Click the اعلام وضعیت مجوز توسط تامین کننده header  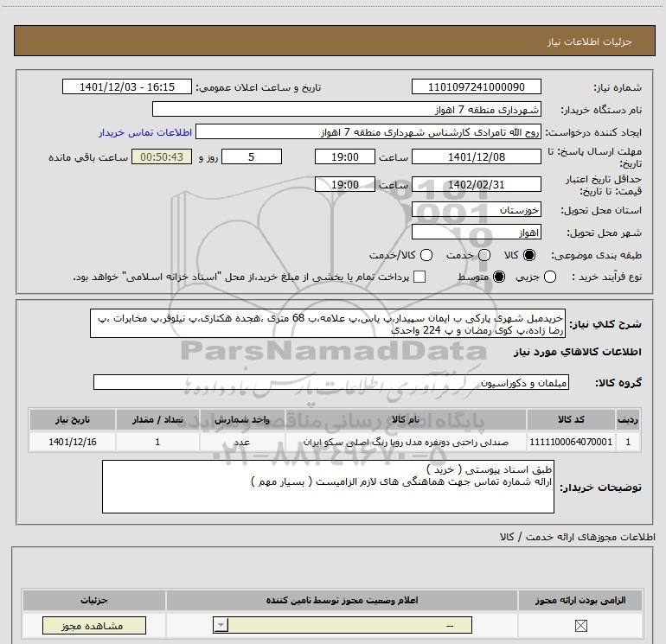342,600
